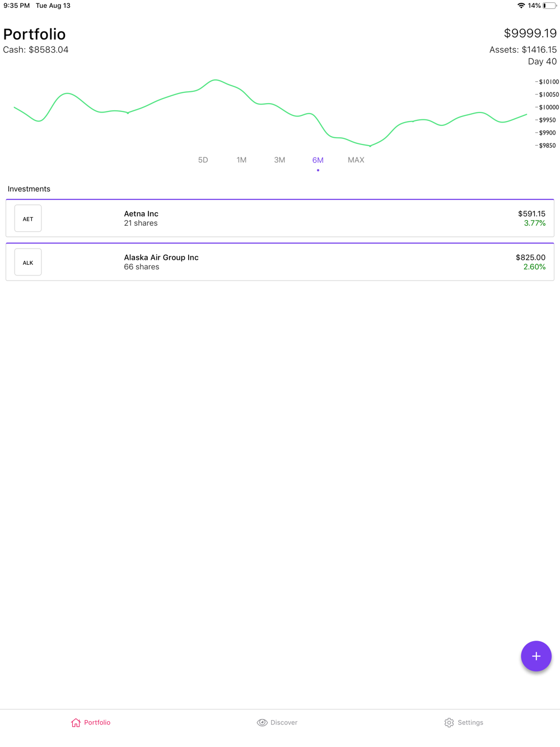Screen dimensions: 560x747
Task: Click the home icon in bottom bar
Action: [76, 722]
